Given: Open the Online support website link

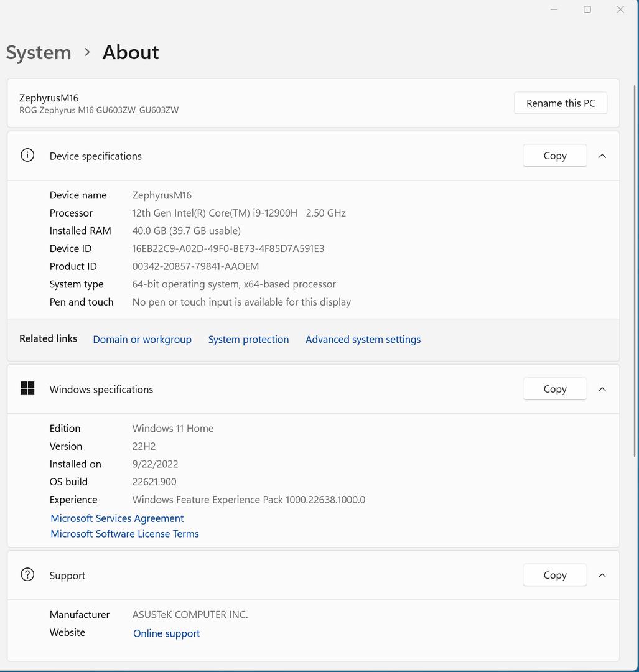Looking at the screenshot, I should tap(166, 633).
